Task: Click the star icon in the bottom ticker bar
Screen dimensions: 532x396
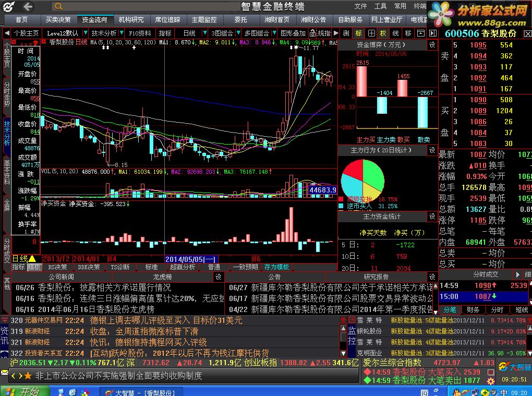Action: coord(28,376)
